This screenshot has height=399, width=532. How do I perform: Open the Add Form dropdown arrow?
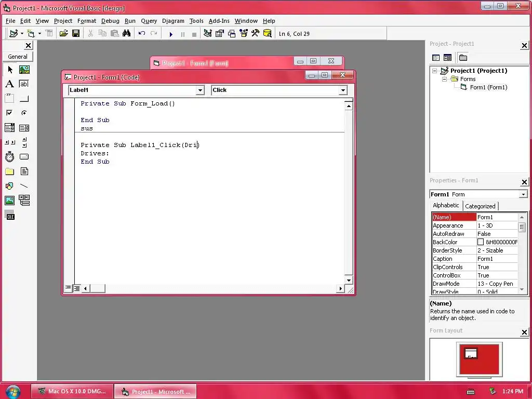pyautogui.click(x=39, y=34)
